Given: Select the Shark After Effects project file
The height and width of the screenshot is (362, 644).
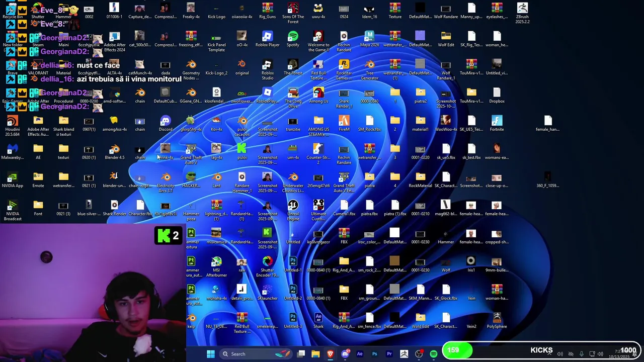Looking at the screenshot, I should (318, 321).
